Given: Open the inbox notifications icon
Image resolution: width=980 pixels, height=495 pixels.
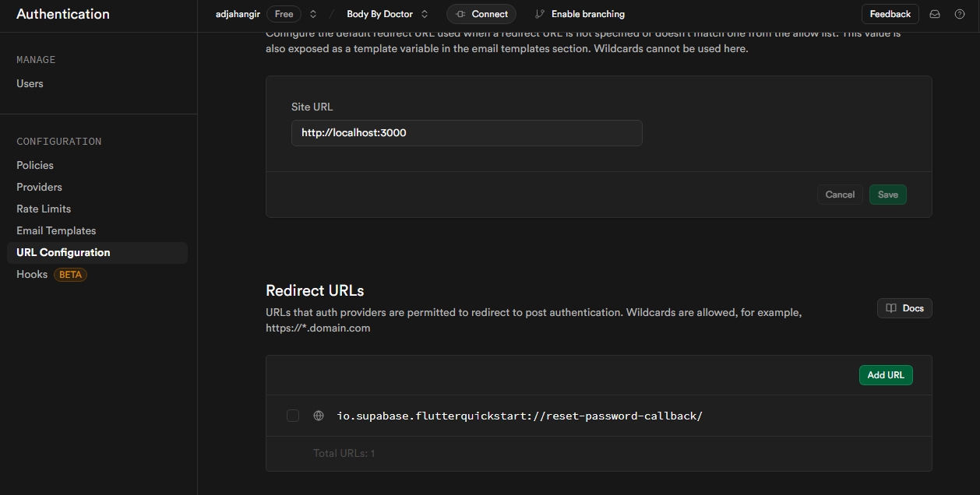Looking at the screenshot, I should [935, 14].
